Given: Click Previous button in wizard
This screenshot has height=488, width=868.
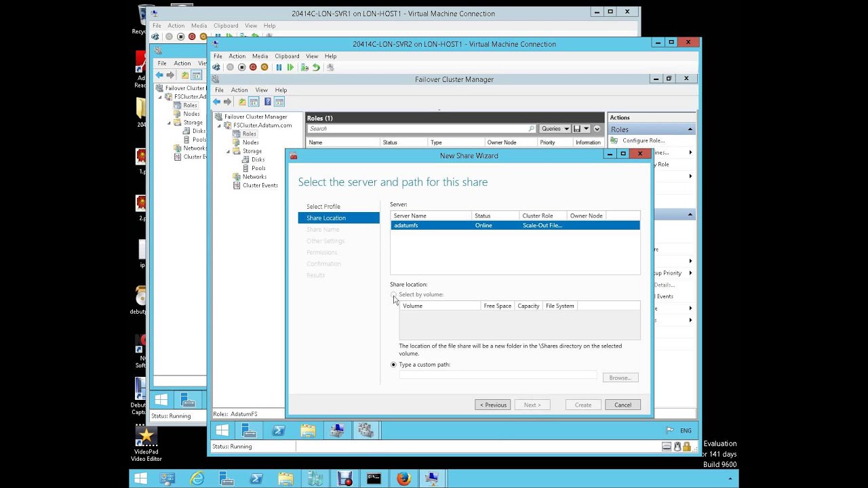Looking at the screenshot, I should [493, 405].
